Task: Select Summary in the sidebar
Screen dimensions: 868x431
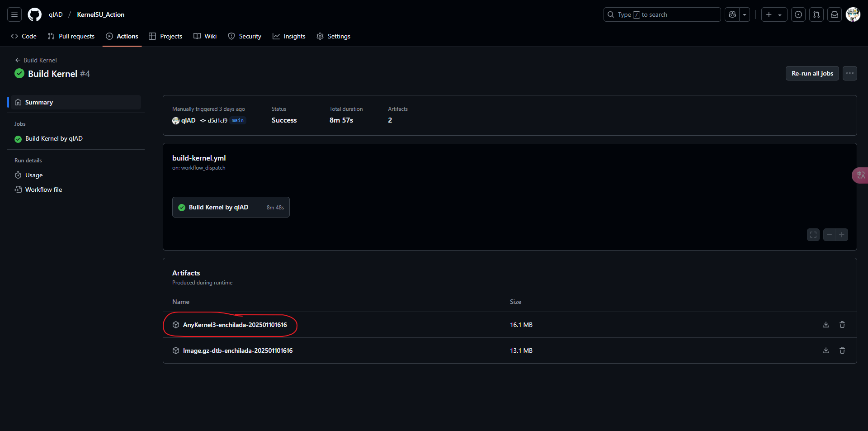Action: click(x=75, y=102)
